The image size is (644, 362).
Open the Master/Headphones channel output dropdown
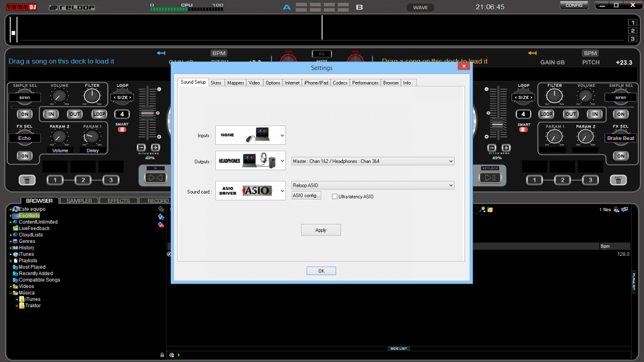[x=372, y=161]
